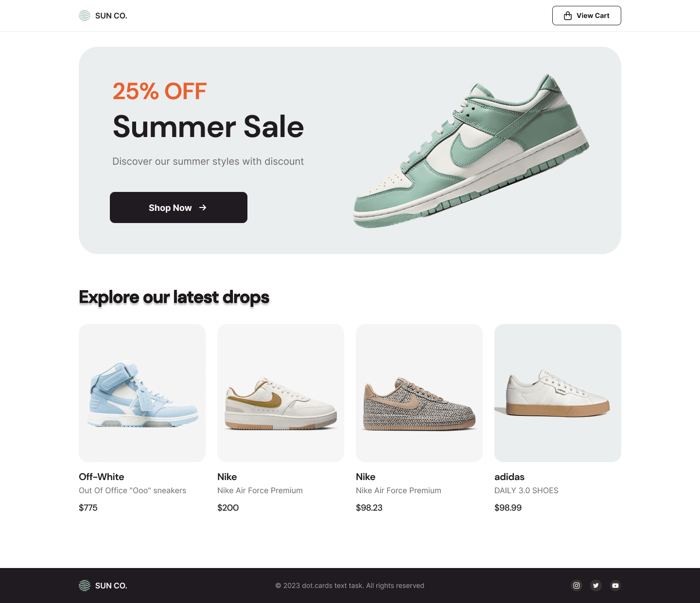This screenshot has height=603, width=700.
Task: Click the YouTube icon in the footer
Action: tap(615, 586)
